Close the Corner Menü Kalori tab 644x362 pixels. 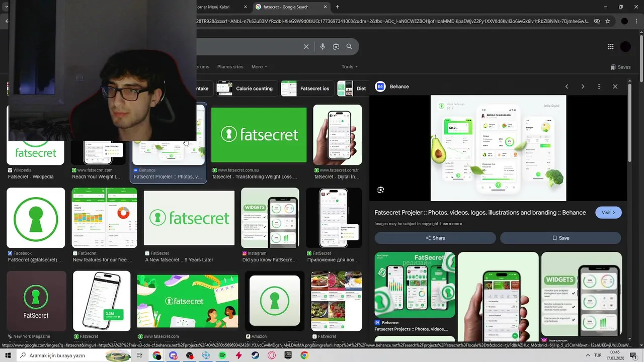coord(246,7)
